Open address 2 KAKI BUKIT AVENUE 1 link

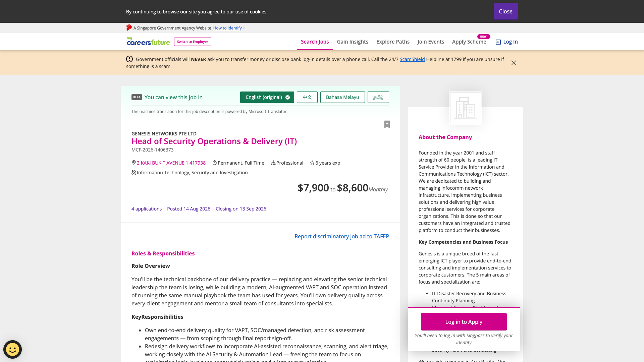point(171,163)
